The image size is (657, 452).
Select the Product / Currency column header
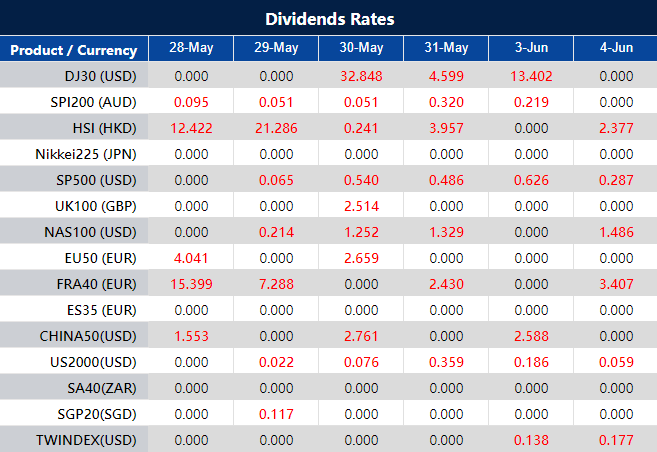pos(74,50)
